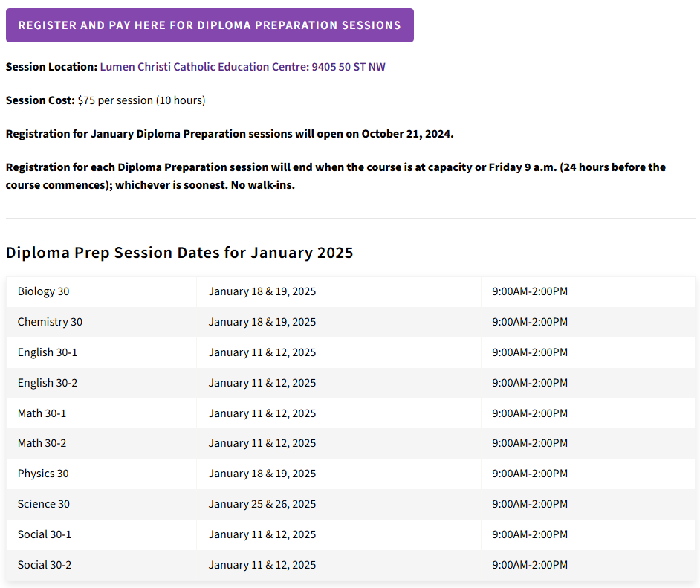Screen dimensions: 700x588
Task: Select the Math 30-2 table cell
Action: 42,443
